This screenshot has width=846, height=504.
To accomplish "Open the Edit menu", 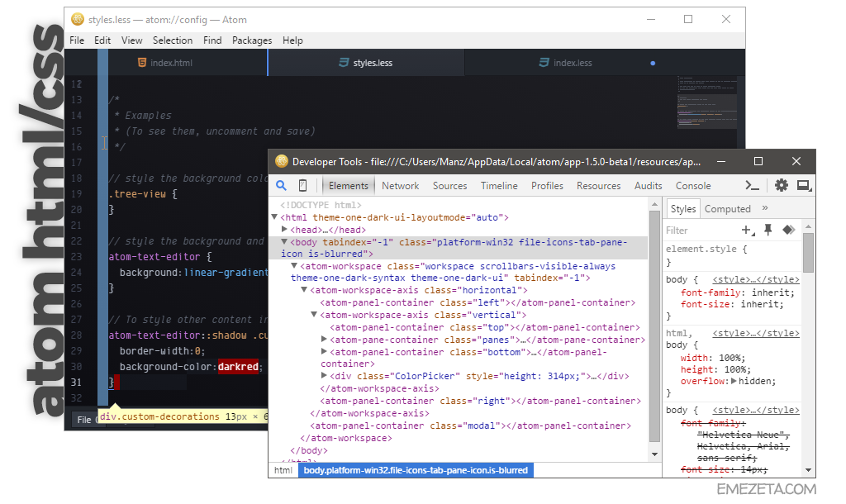I will point(102,40).
